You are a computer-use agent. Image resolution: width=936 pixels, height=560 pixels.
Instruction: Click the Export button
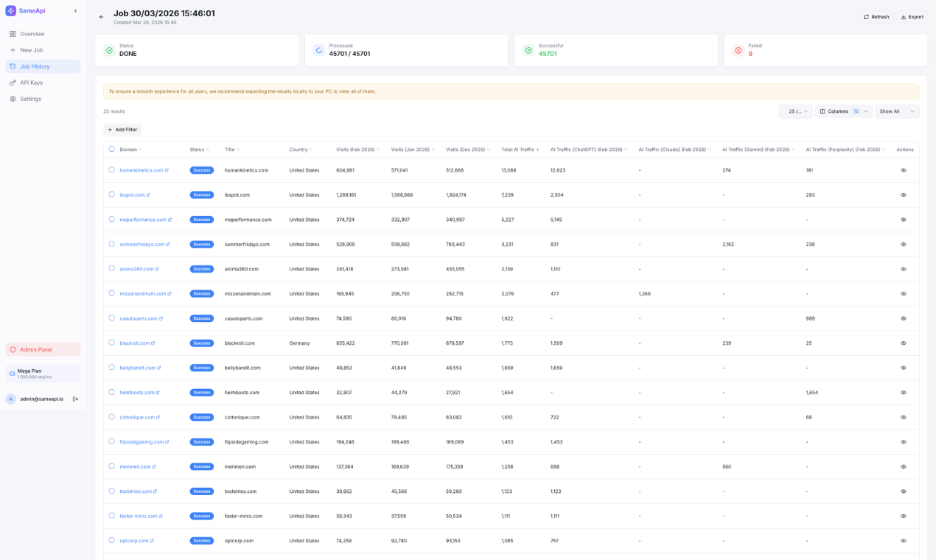click(912, 17)
